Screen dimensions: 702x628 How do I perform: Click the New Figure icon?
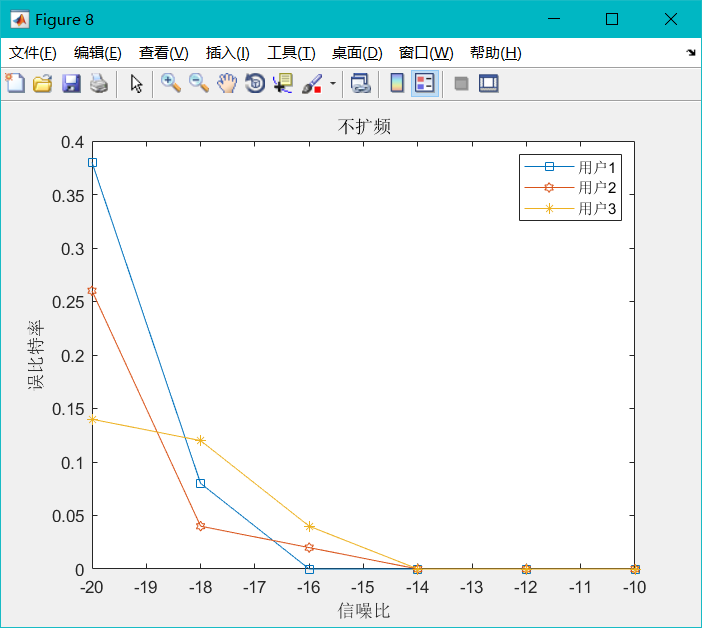pos(15,83)
